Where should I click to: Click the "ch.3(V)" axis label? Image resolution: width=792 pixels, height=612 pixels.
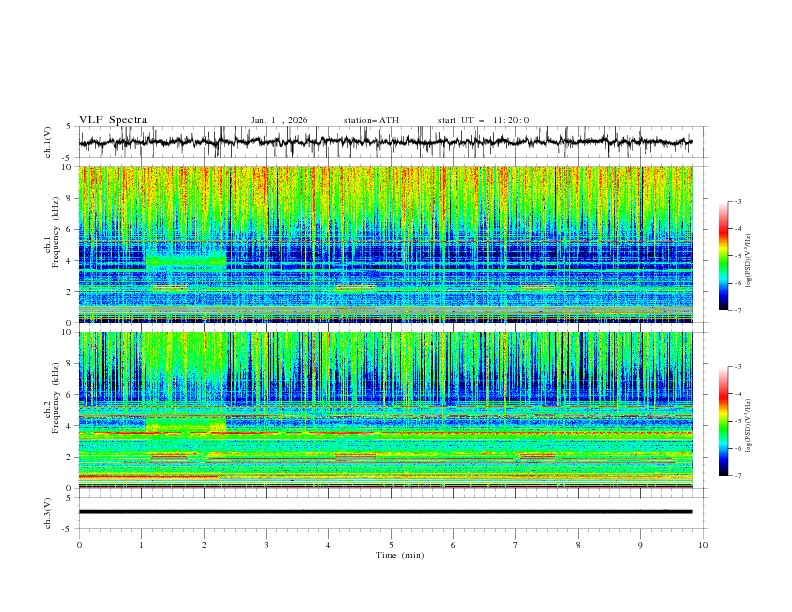[48, 513]
